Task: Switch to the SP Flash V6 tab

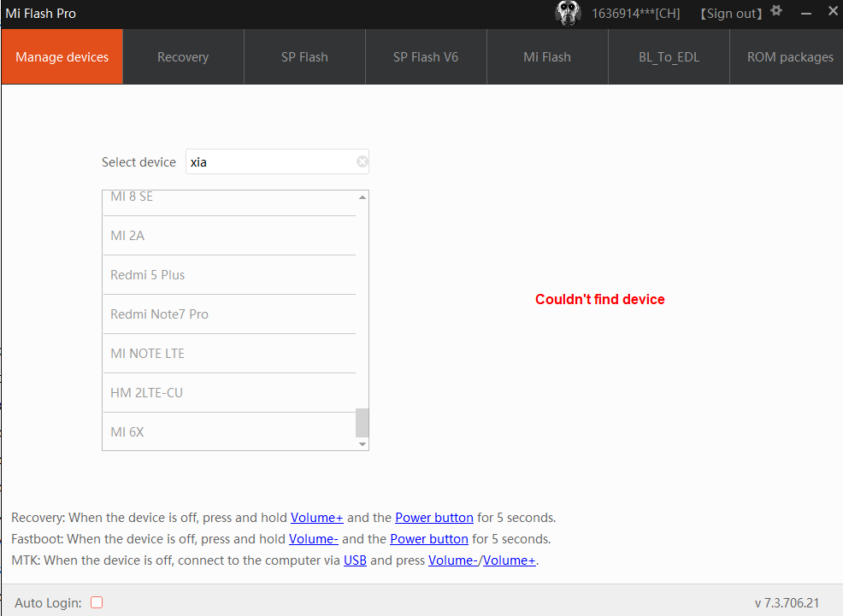Action: pyautogui.click(x=426, y=57)
